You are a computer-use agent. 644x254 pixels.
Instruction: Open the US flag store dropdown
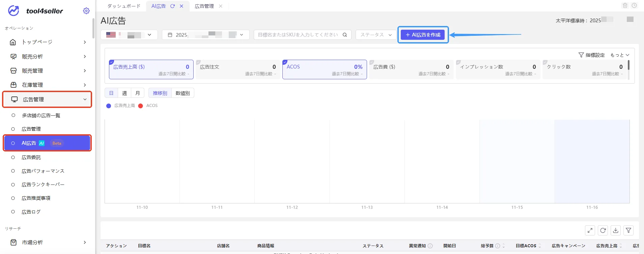coord(129,35)
